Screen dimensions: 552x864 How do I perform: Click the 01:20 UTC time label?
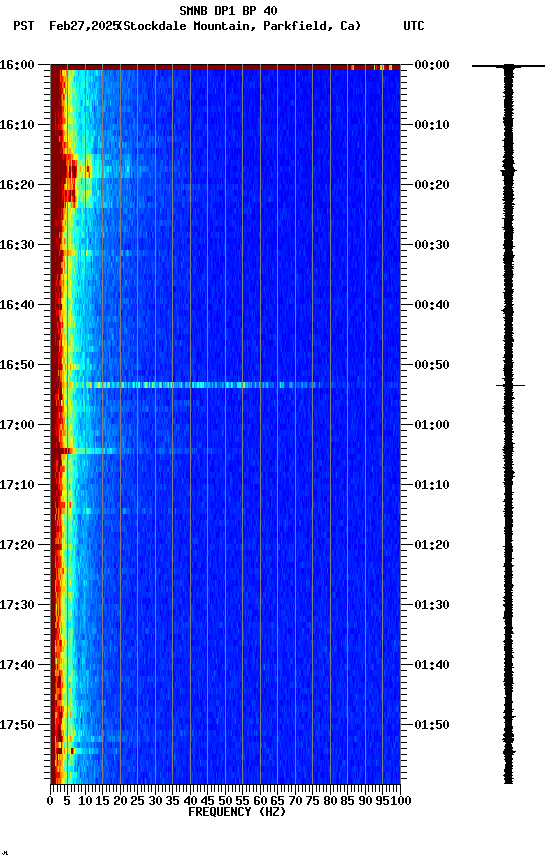(432, 545)
